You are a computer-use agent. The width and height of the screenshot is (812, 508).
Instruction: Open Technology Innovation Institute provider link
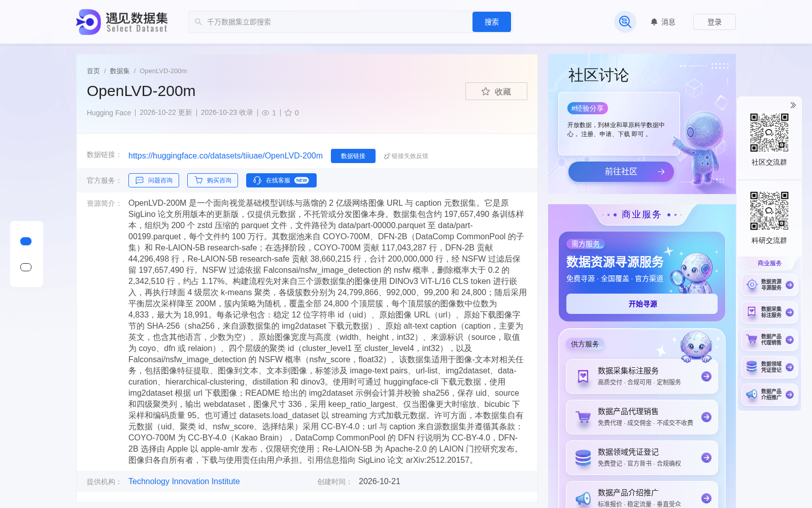pos(184,481)
